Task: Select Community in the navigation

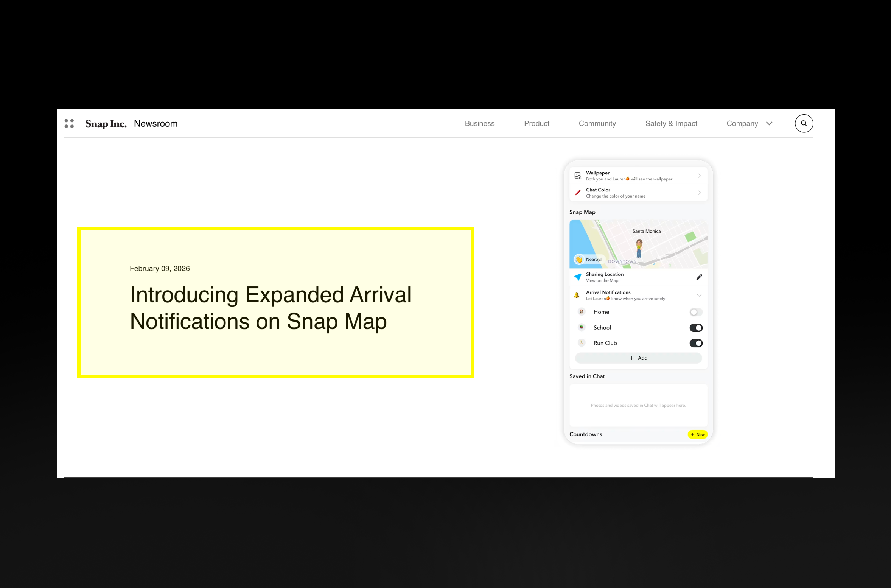Action: [597, 124]
